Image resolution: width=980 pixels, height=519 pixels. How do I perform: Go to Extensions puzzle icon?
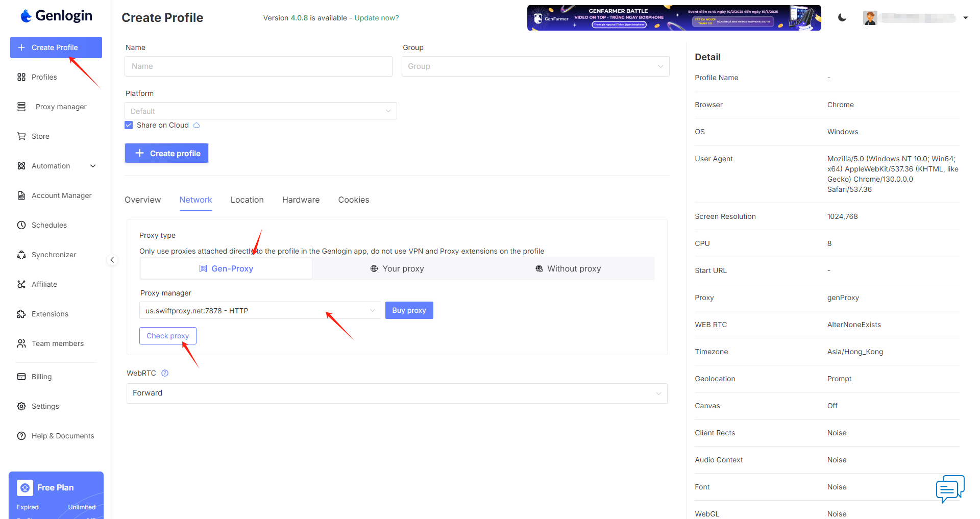(x=21, y=314)
